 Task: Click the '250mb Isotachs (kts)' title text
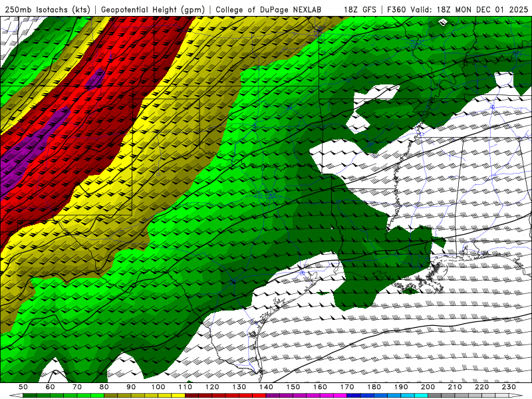[47, 9]
